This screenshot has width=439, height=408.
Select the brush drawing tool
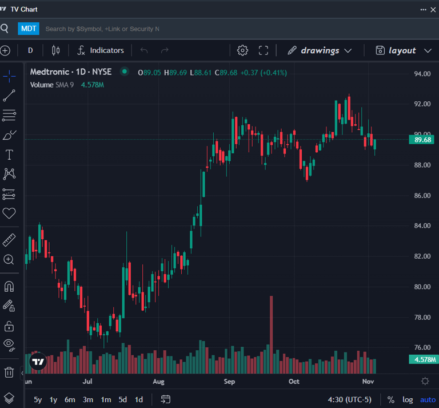[9, 135]
